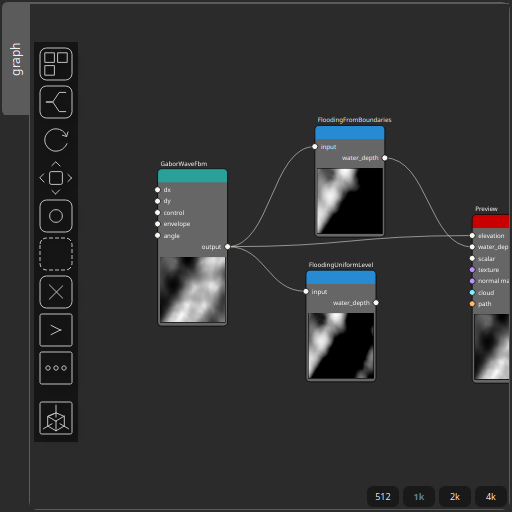Screen dimensions: 512x512
Task: Click the GaborWaveFbm envelope input port
Action: click(x=158, y=224)
